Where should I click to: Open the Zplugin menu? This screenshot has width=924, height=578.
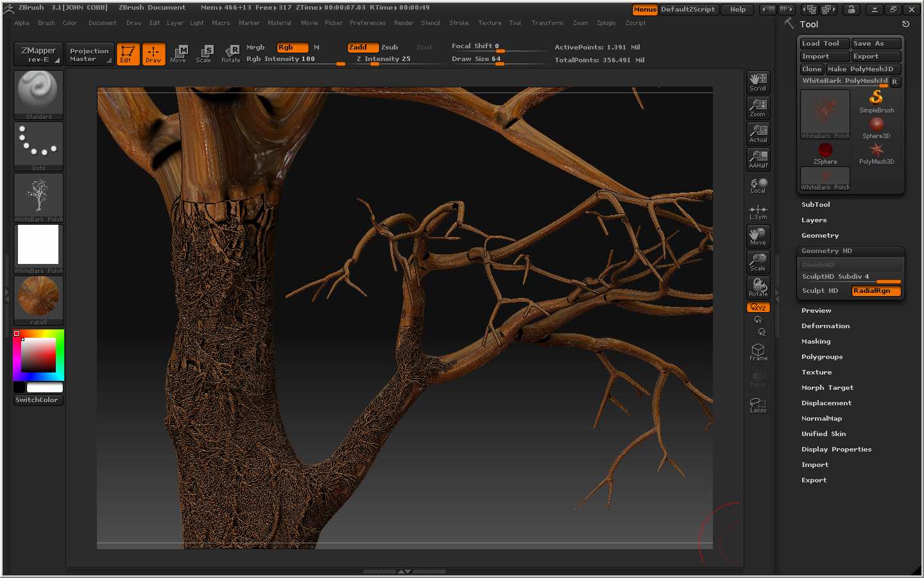tap(606, 23)
